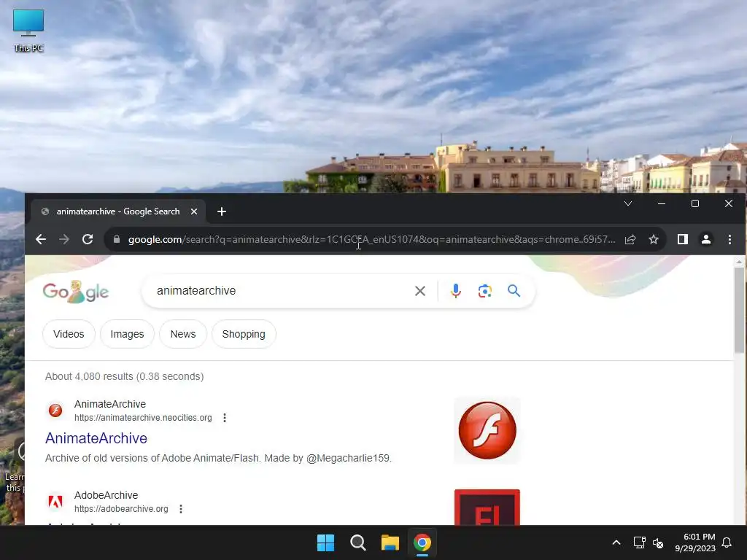Screen dimensions: 747x560
Task: Open Chrome side panel
Action: (x=683, y=239)
